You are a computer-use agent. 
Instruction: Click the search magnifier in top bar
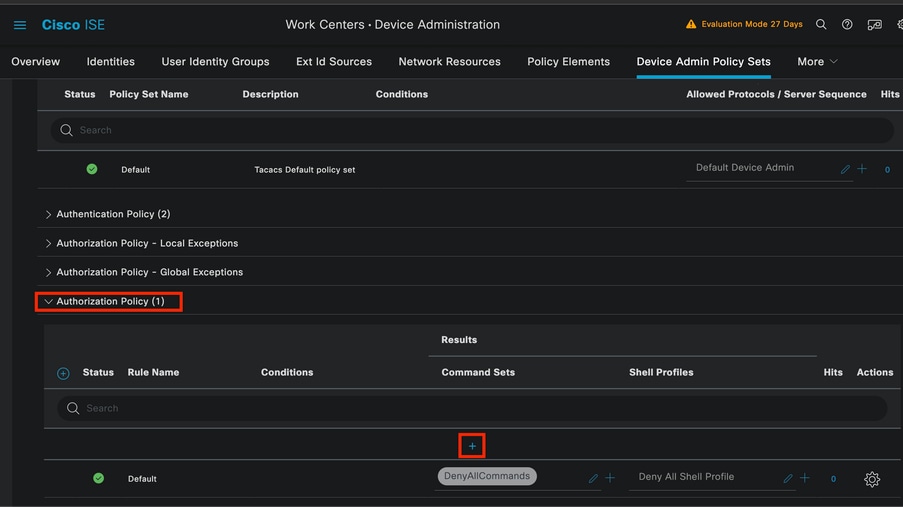(x=821, y=24)
